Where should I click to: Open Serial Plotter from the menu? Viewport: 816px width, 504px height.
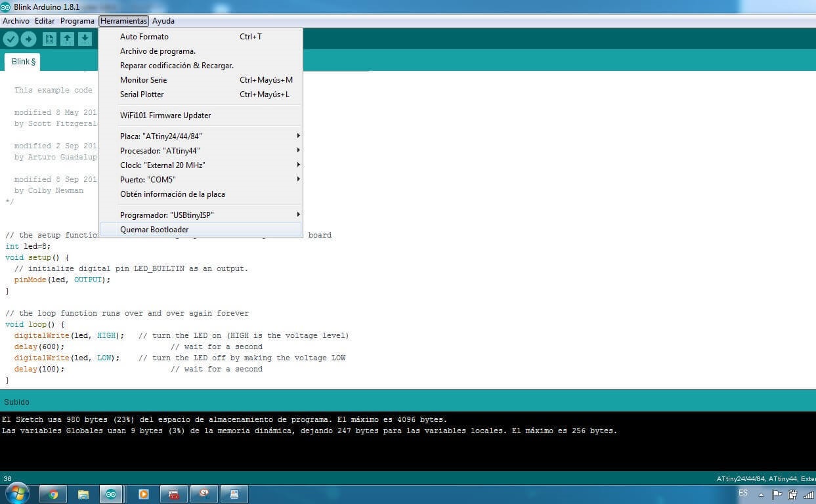[x=200, y=94]
